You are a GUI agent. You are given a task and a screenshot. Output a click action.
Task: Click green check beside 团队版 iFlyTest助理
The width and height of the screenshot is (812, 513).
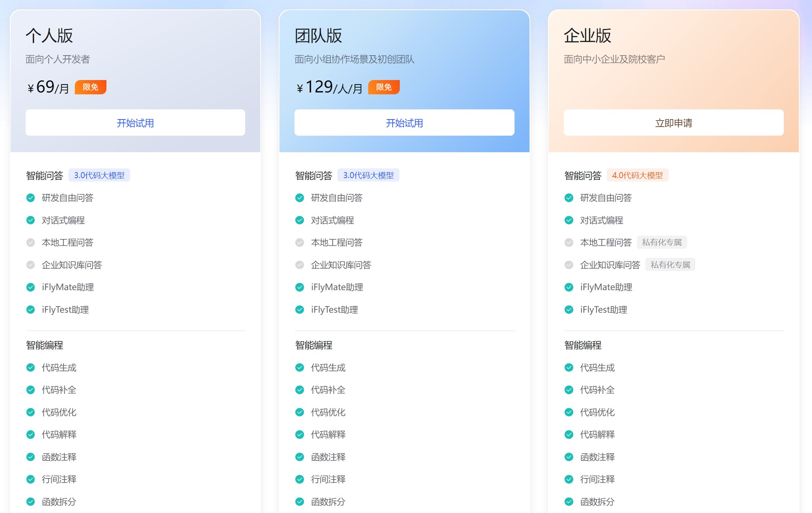coord(300,310)
